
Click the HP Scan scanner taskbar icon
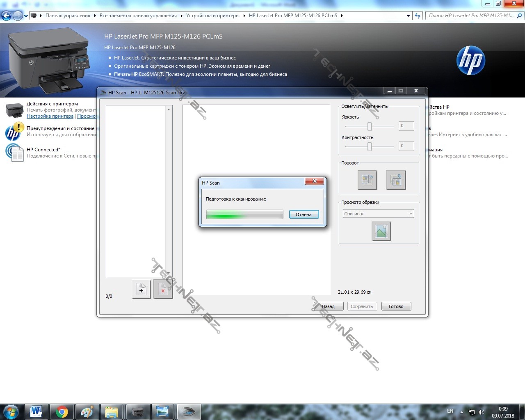189,411
